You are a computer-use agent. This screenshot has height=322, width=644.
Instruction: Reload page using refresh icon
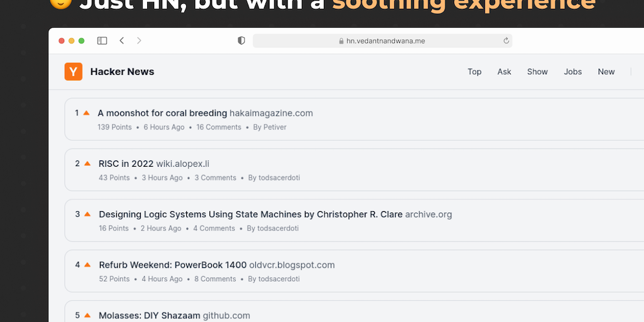click(506, 41)
